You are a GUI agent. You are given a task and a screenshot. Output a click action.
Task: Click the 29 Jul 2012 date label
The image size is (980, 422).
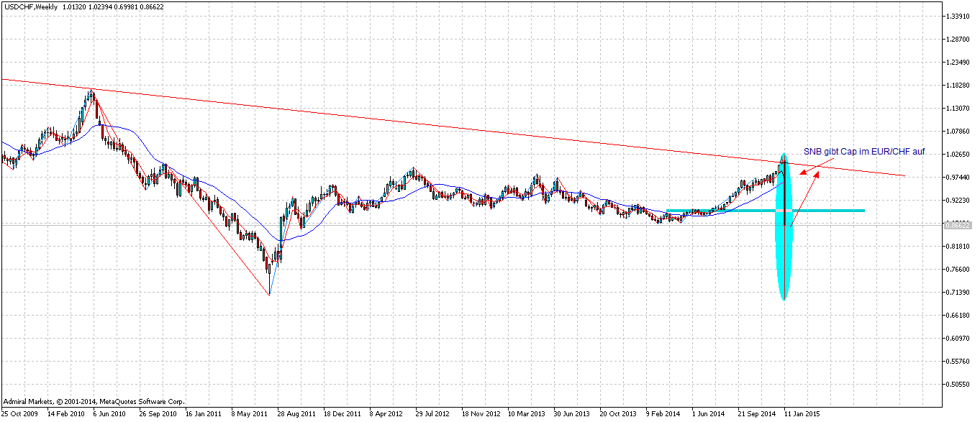click(x=434, y=414)
